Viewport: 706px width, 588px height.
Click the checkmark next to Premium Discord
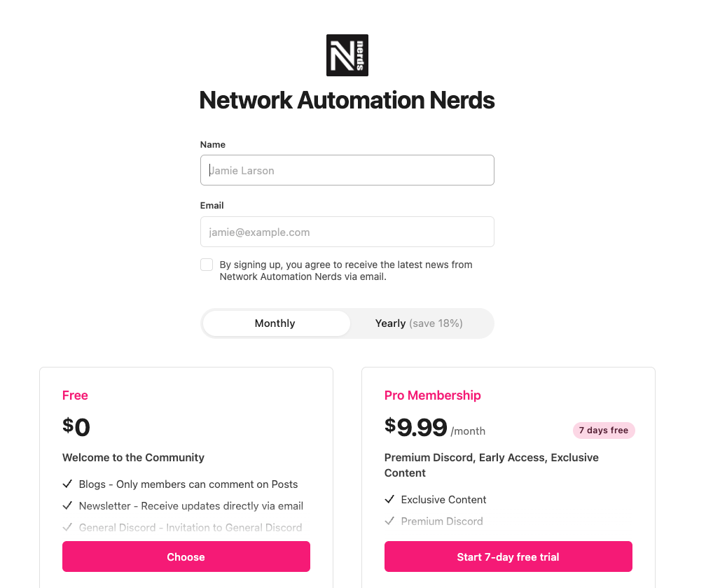389,521
